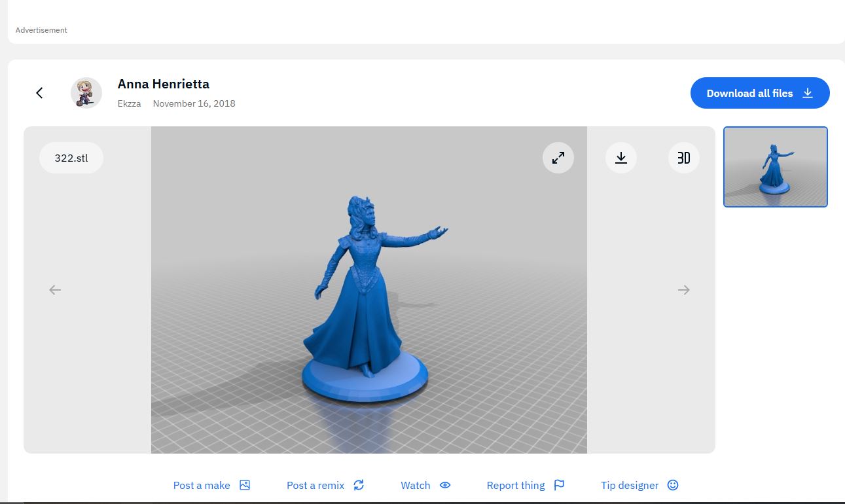Open the Ekzza author link
Screen dimensions: 845x504
pyautogui.click(x=129, y=103)
